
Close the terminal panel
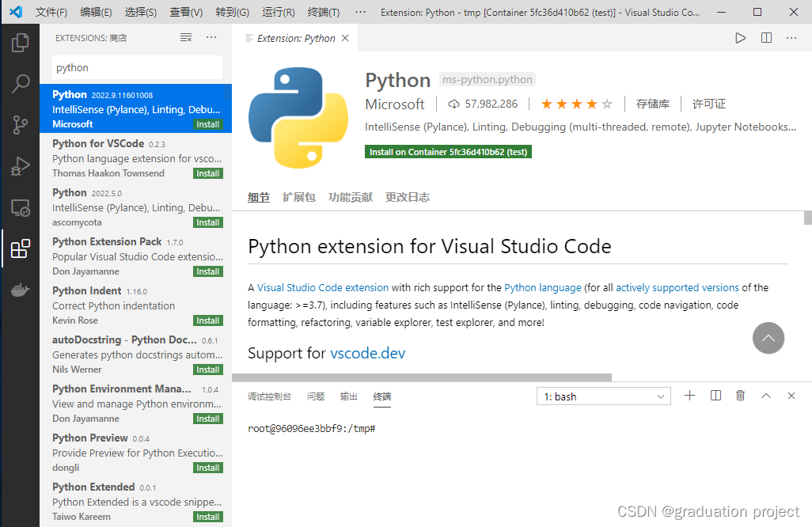click(x=791, y=396)
